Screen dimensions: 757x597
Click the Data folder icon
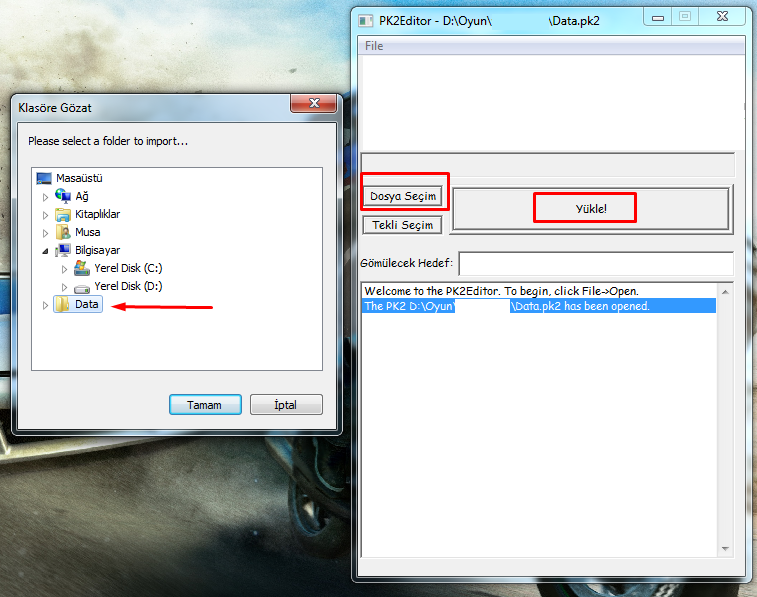coord(62,304)
